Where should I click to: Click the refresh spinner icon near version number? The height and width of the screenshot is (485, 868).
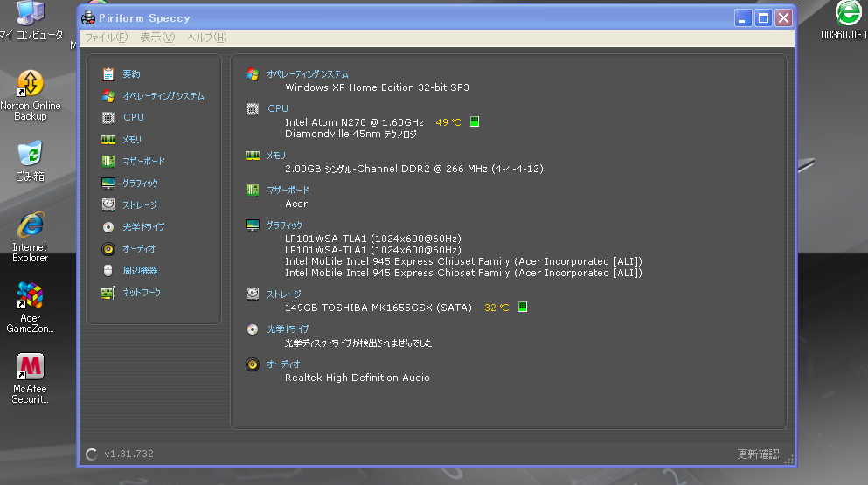point(92,454)
